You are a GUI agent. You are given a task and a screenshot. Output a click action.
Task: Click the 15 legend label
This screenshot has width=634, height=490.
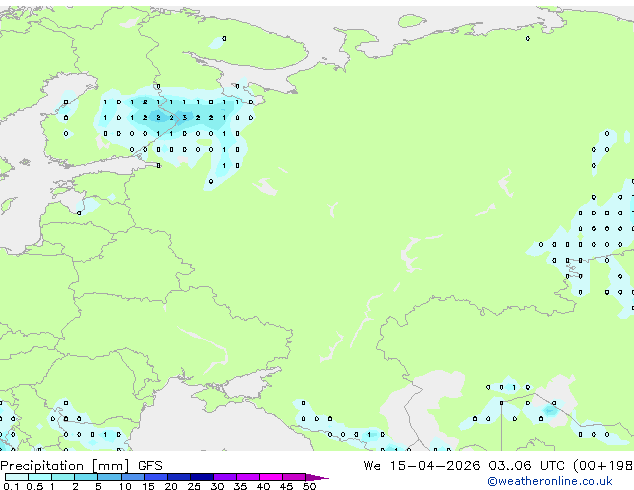[148, 486]
